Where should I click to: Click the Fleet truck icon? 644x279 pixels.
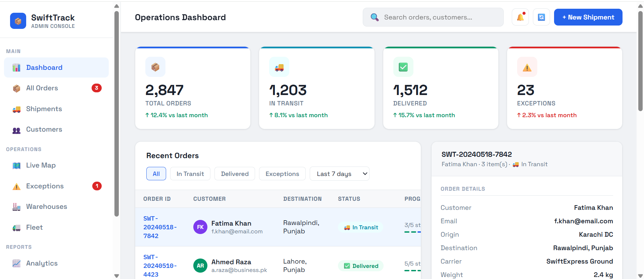(x=16, y=228)
